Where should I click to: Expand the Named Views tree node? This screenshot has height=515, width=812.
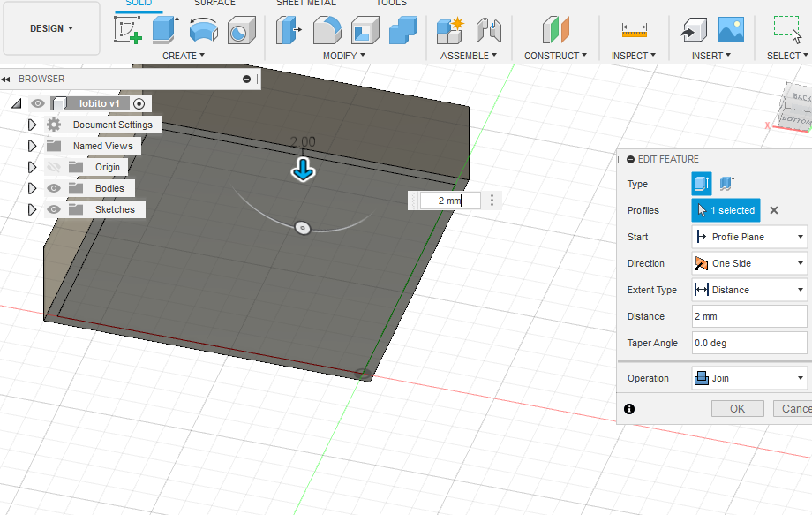tap(32, 146)
